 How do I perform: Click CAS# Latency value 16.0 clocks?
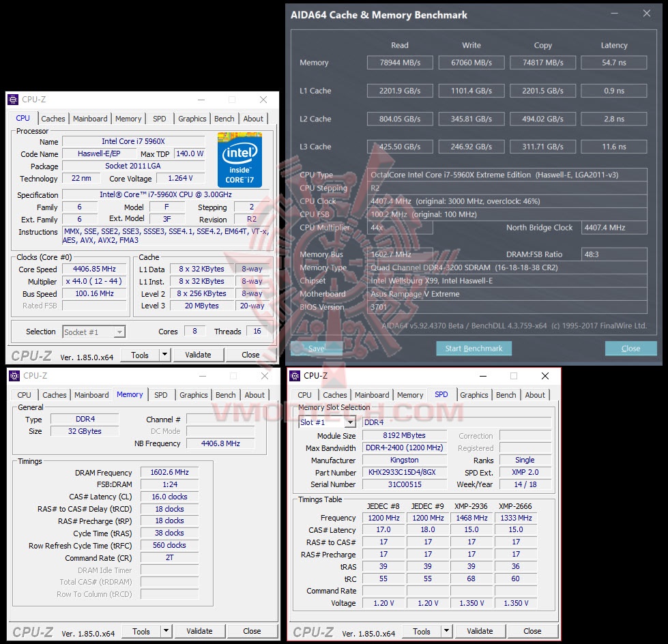[x=169, y=497]
